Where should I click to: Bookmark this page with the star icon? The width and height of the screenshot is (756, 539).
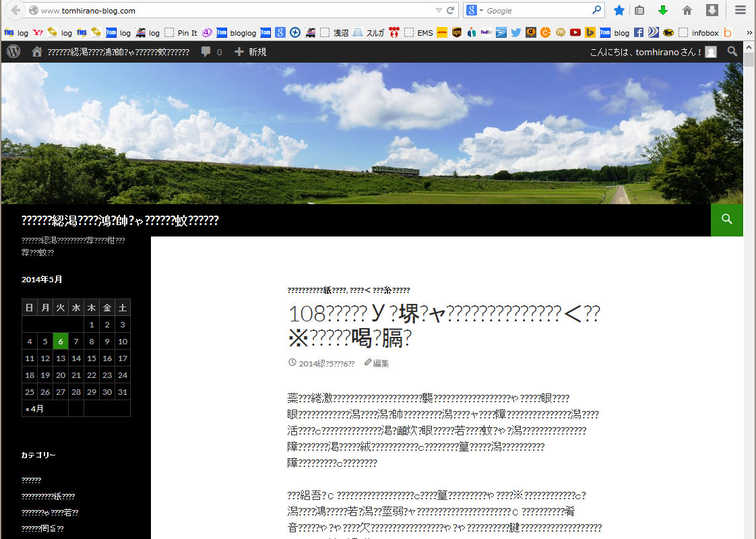coord(619,10)
